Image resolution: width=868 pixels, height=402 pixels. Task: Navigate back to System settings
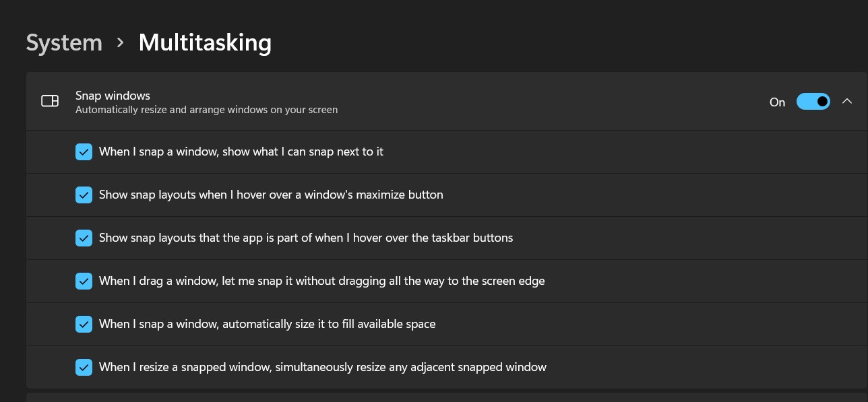coord(64,42)
